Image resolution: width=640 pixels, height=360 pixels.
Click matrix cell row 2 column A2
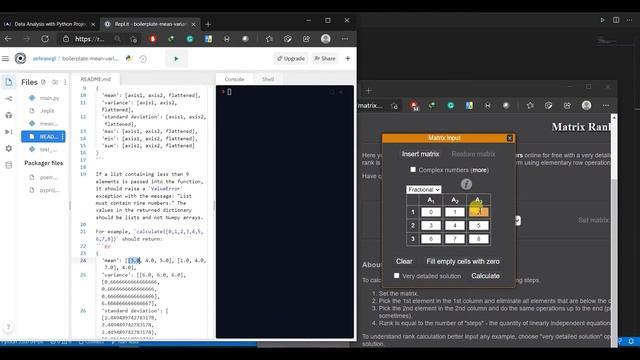tap(455, 225)
